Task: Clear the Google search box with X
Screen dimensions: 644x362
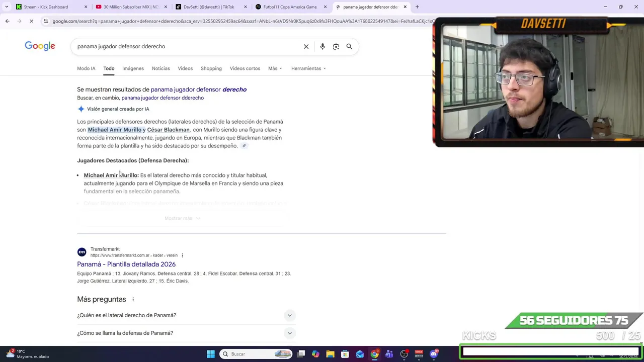Action: 306,46
